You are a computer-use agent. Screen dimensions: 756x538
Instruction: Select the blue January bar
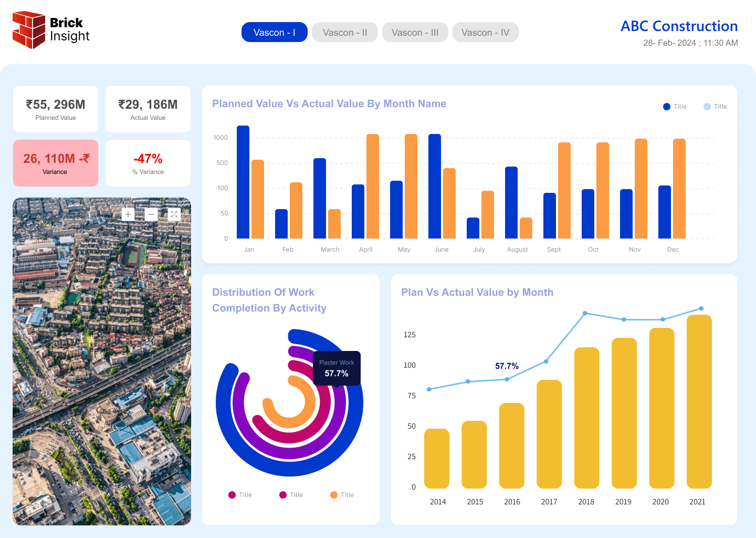pos(243,182)
